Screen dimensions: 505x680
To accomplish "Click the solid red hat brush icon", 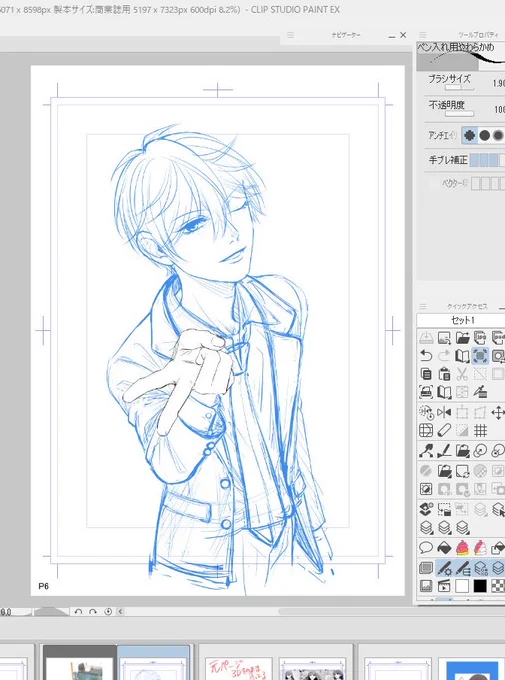I will pyautogui.click(x=462, y=548).
